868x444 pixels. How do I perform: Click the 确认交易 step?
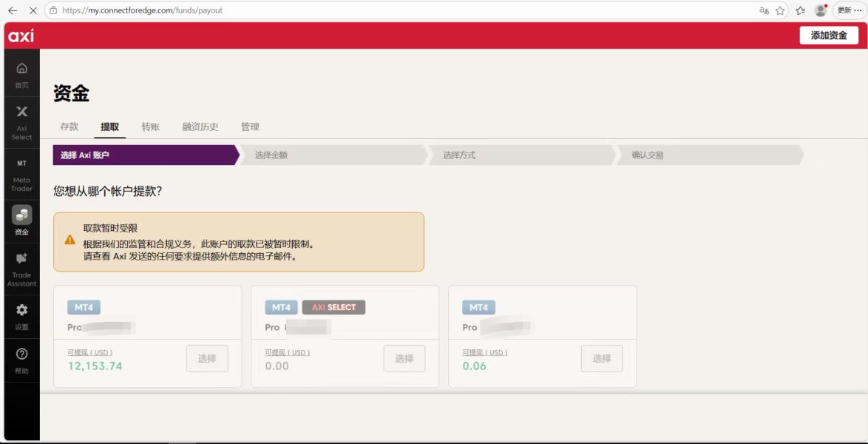pos(711,155)
